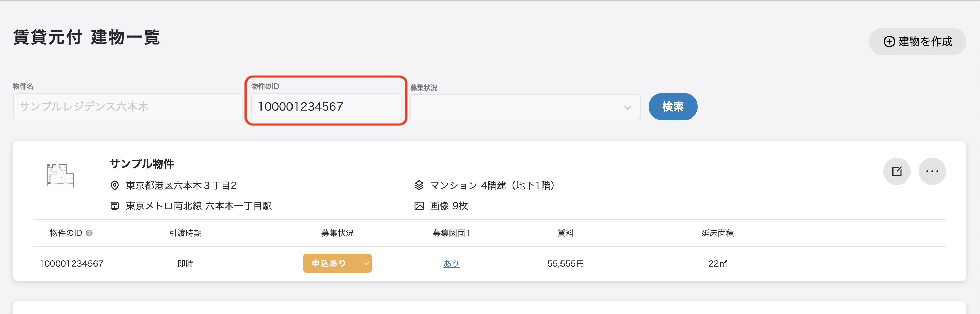Expand the 申込あり status dropdown
Viewport: 980px width, 314px height.
[x=337, y=263]
